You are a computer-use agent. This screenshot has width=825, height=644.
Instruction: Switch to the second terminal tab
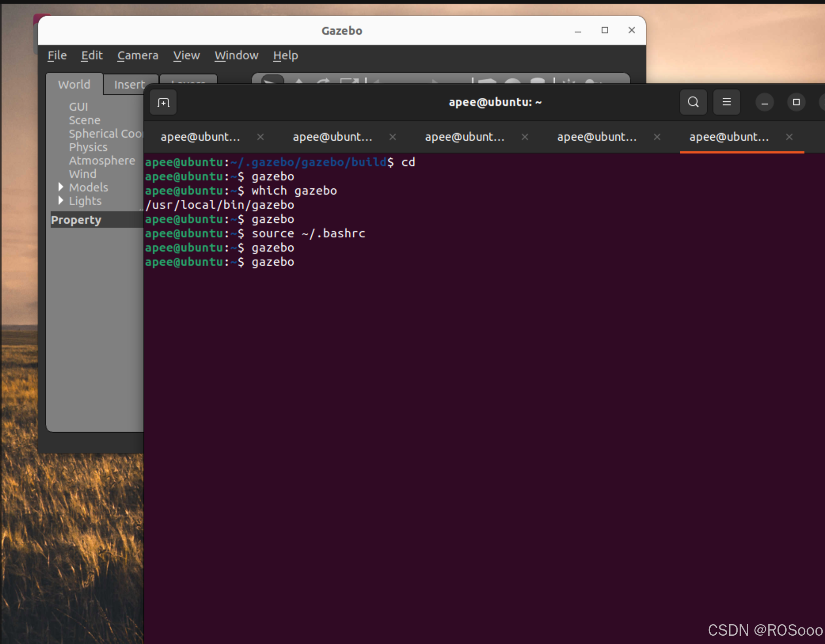pyautogui.click(x=332, y=137)
